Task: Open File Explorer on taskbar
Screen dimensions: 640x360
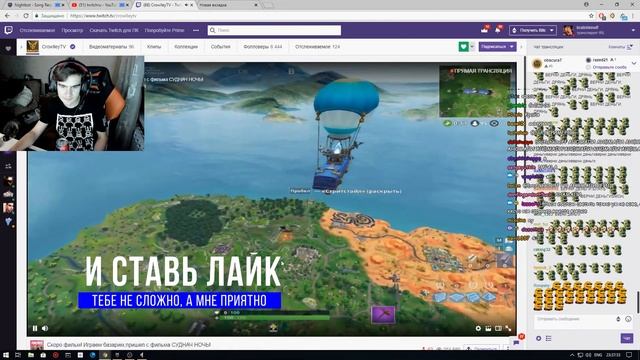Action: [x=31, y=355]
